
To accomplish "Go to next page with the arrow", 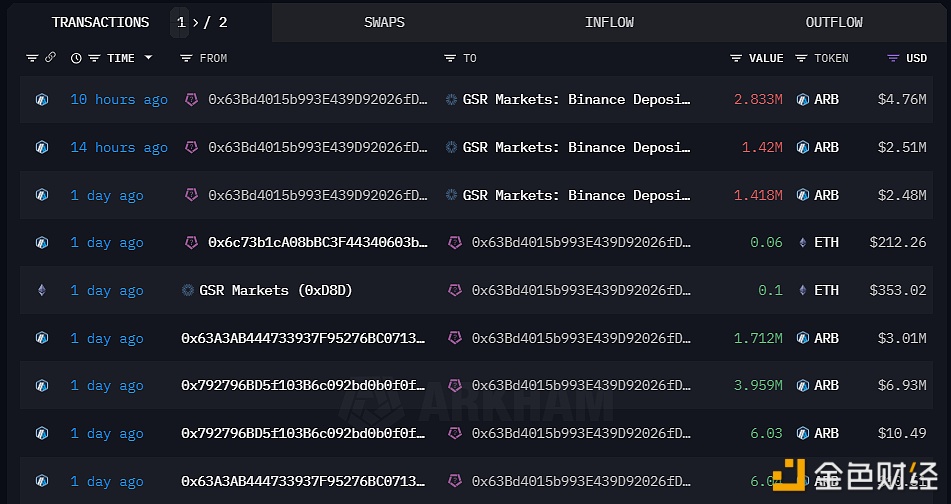I will (195, 22).
